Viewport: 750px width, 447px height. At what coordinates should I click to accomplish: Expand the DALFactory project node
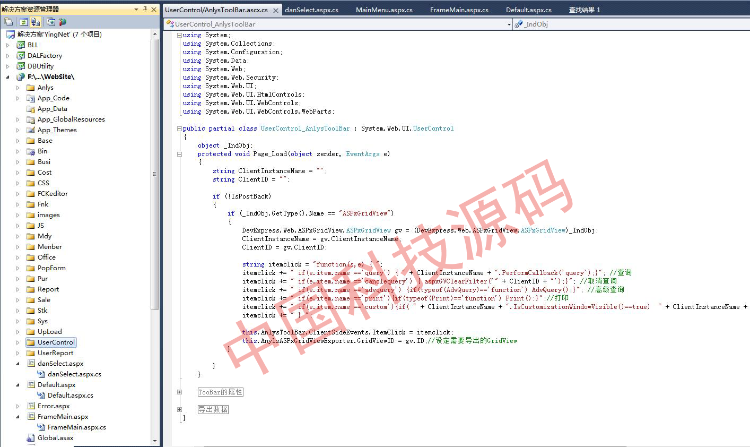[8, 55]
